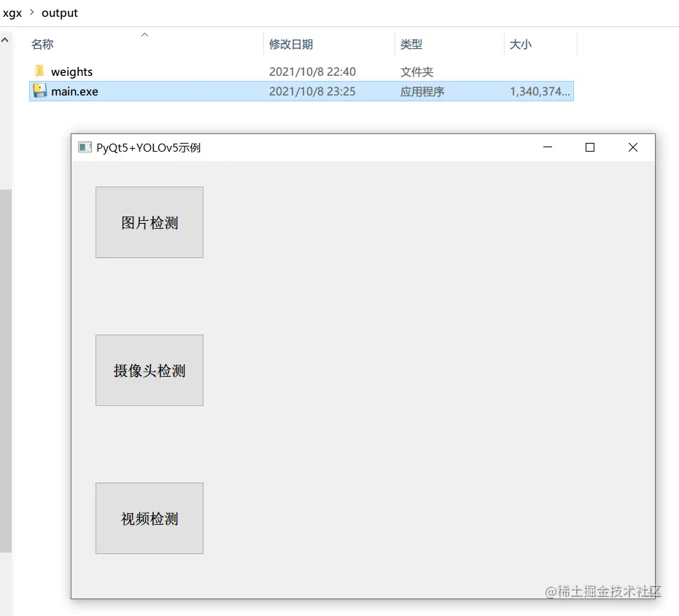Sort by 名称 column header

click(x=42, y=44)
